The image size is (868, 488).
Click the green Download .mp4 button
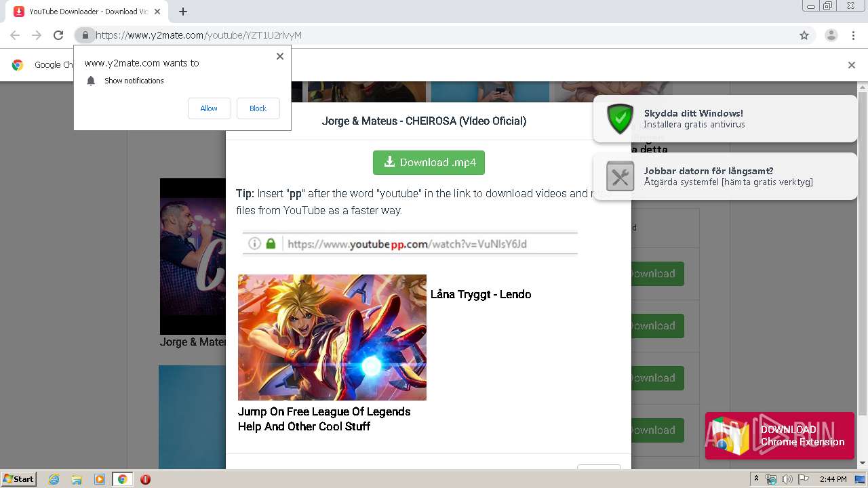[429, 163]
